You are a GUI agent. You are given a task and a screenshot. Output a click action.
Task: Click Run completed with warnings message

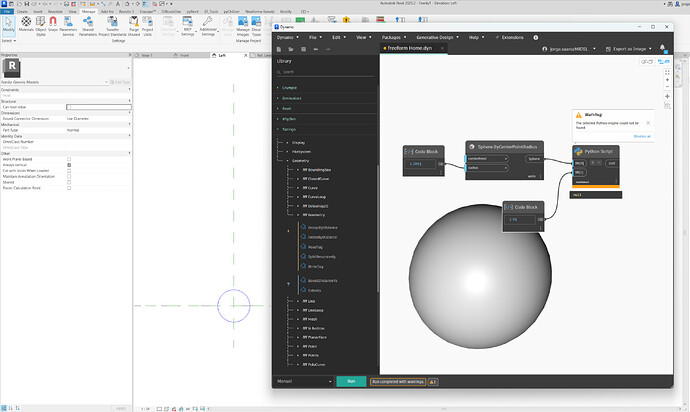coord(398,382)
